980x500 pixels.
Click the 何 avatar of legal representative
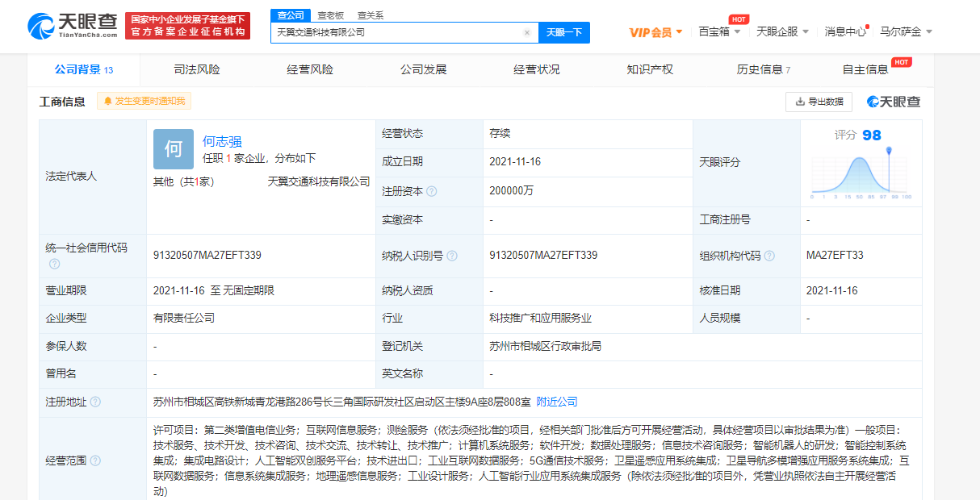(x=174, y=149)
